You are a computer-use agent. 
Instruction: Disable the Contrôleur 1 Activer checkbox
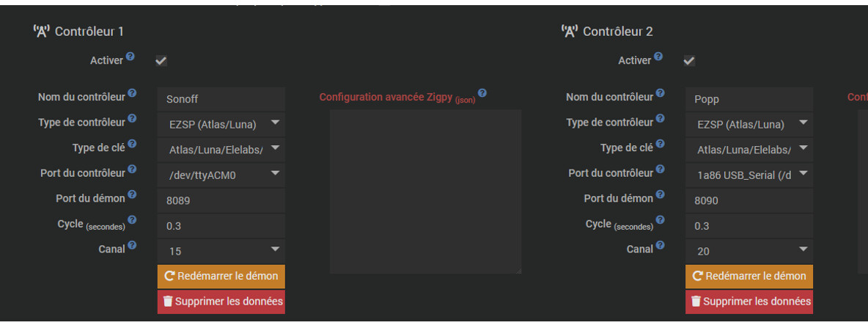coord(161,62)
